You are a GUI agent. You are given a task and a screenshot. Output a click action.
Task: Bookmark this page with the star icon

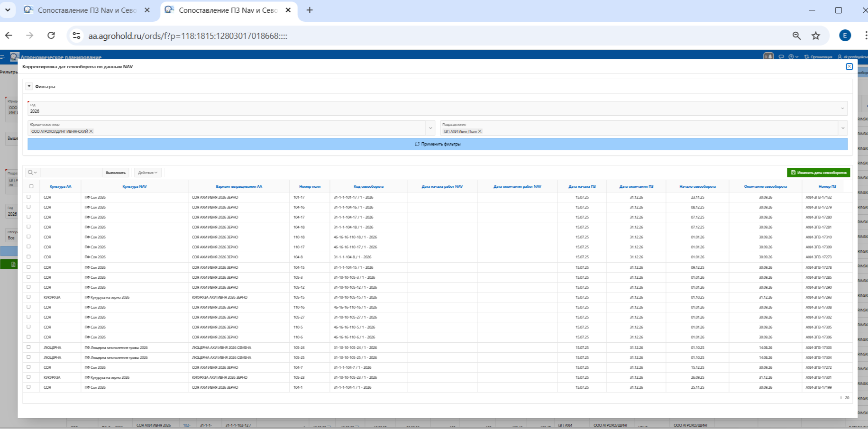pos(815,36)
